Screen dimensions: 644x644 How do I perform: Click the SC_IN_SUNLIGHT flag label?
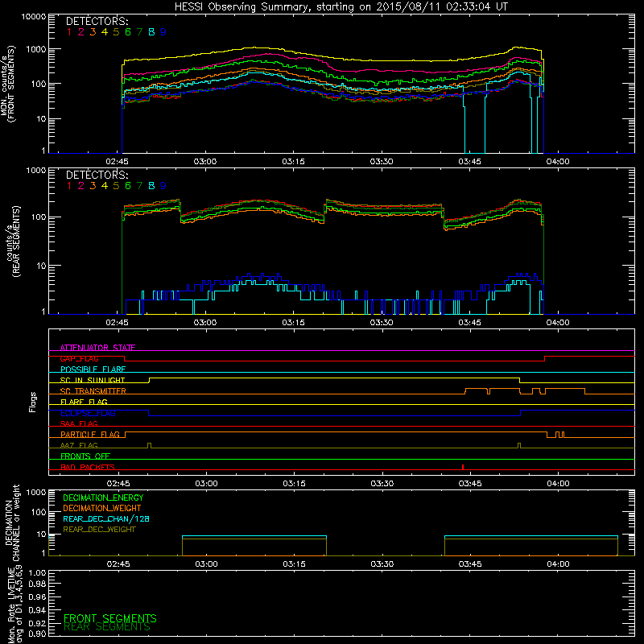93,380
